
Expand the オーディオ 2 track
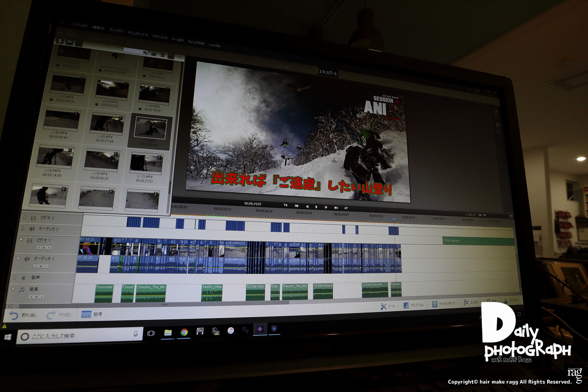(23, 228)
